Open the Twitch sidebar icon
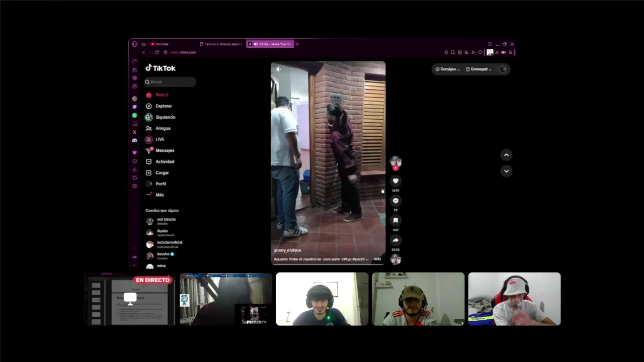This screenshot has height=362, width=644. coord(134,107)
